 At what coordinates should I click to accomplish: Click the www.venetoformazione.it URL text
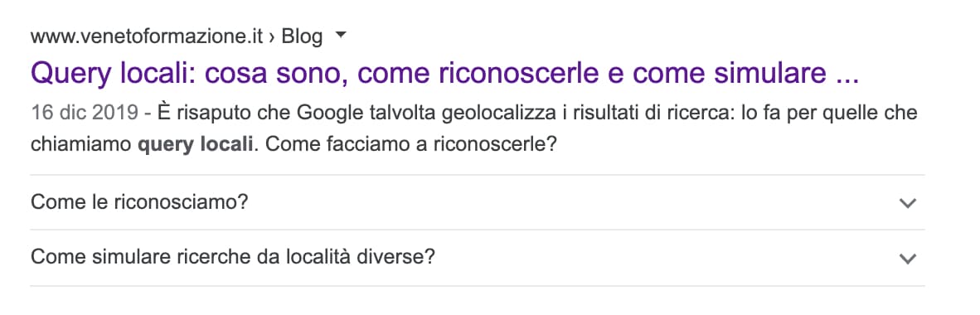tap(146, 36)
